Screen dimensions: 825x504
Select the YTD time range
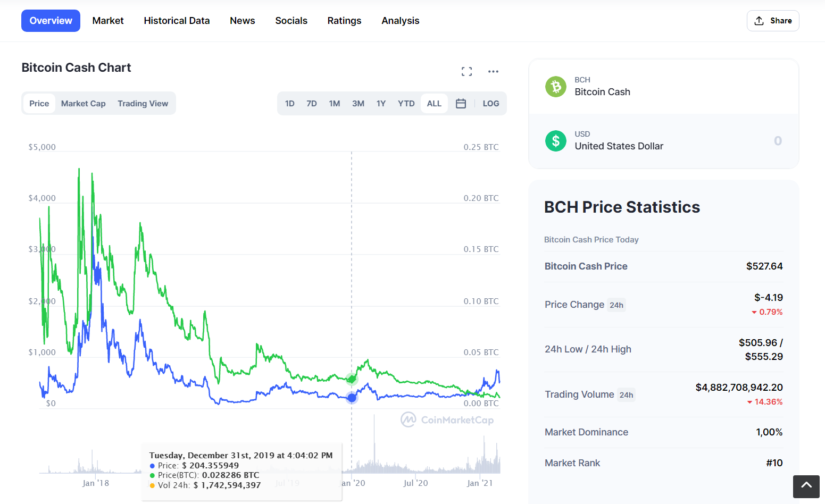click(x=406, y=104)
